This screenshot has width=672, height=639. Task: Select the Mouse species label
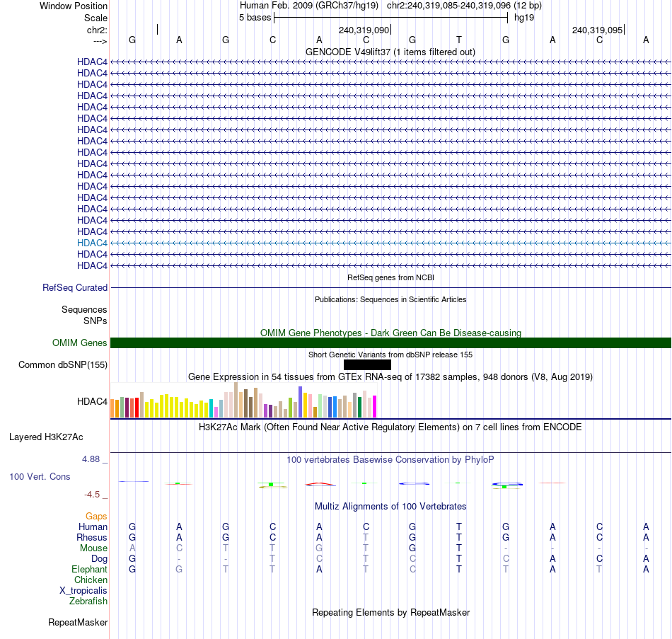click(x=93, y=548)
